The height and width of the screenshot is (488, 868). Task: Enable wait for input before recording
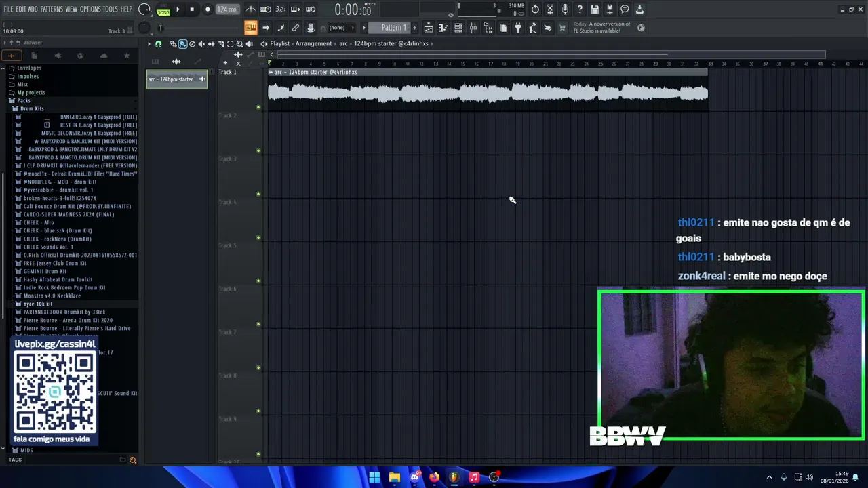click(266, 9)
